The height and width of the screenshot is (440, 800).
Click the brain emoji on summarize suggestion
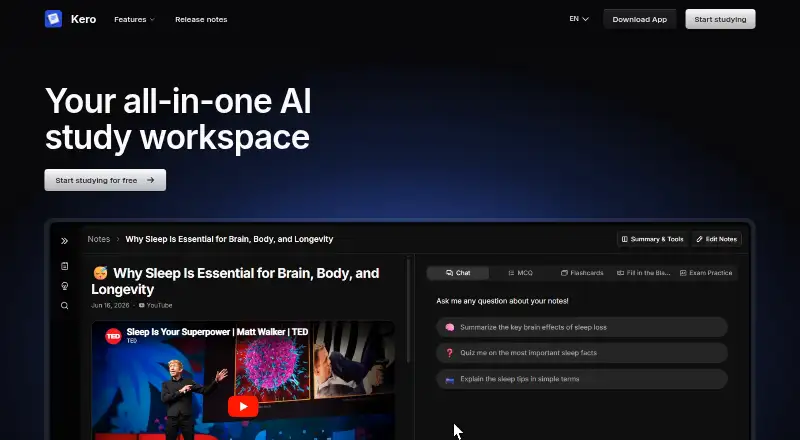tap(449, 327)
